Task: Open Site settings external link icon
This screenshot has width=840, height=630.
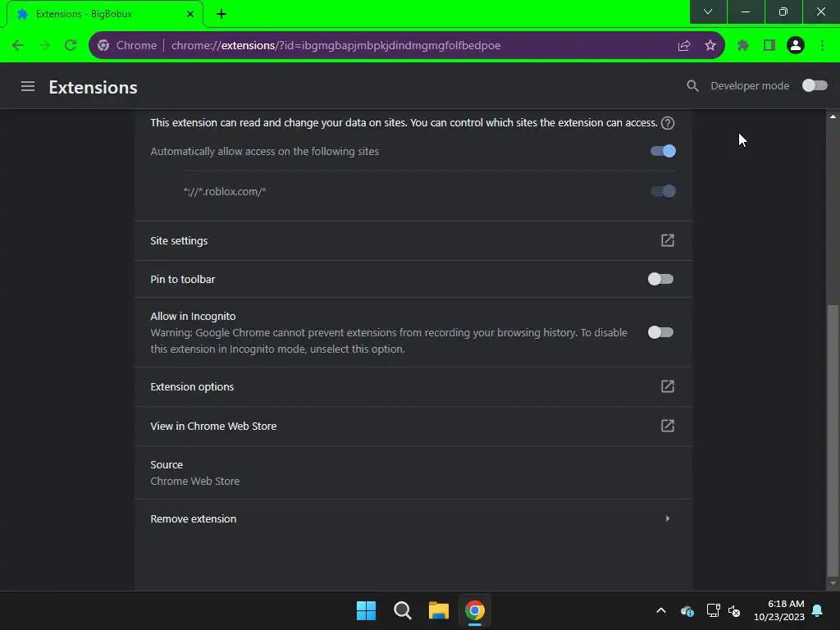Action: point(668,240)
